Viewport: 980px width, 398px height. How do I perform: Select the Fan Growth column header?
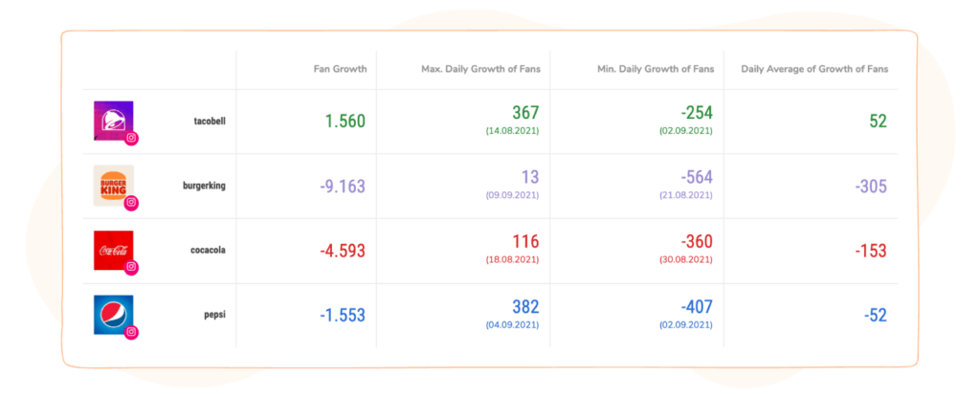pos(340,69)
